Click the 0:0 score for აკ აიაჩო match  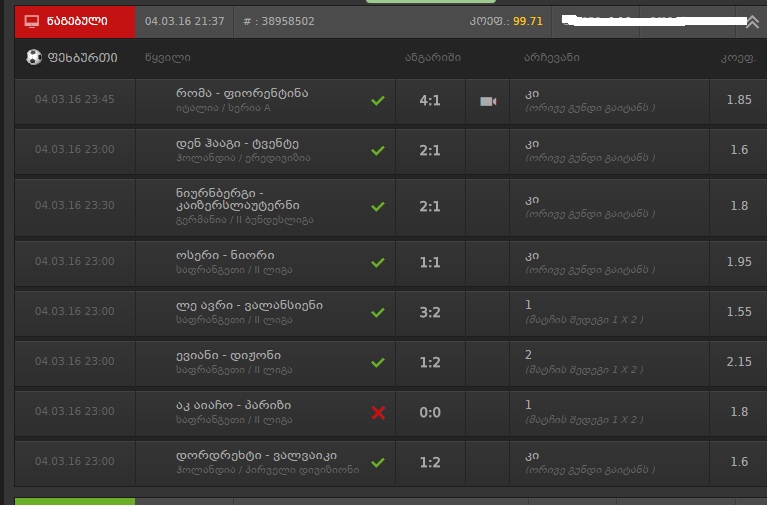click(x=430, y=413)
